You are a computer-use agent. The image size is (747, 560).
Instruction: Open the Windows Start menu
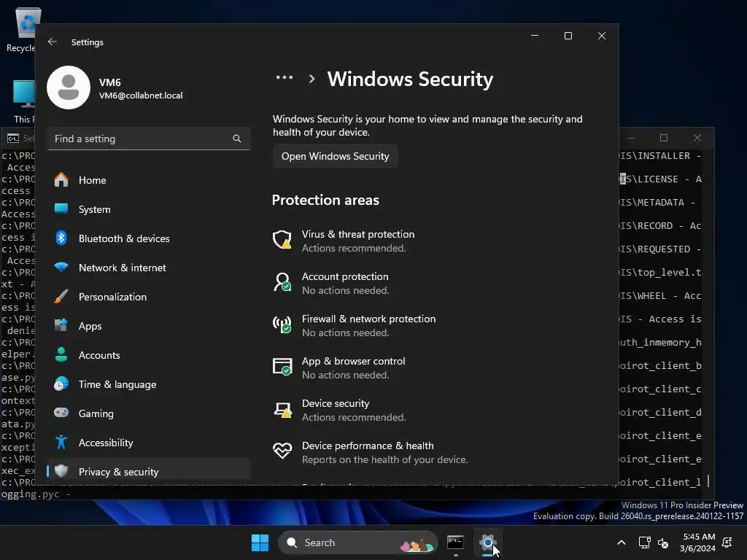click(x=260, y=542)
